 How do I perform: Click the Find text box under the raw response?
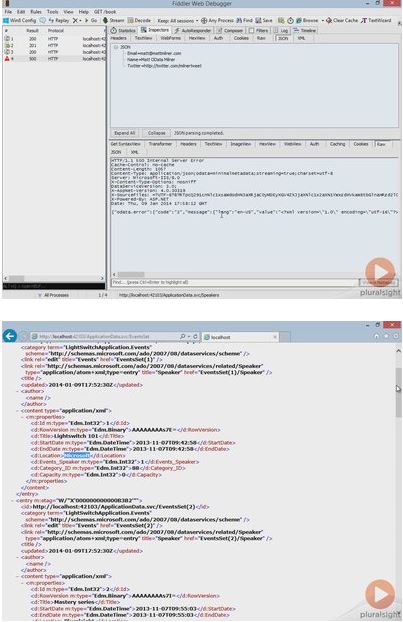click(x=234, y=282)
